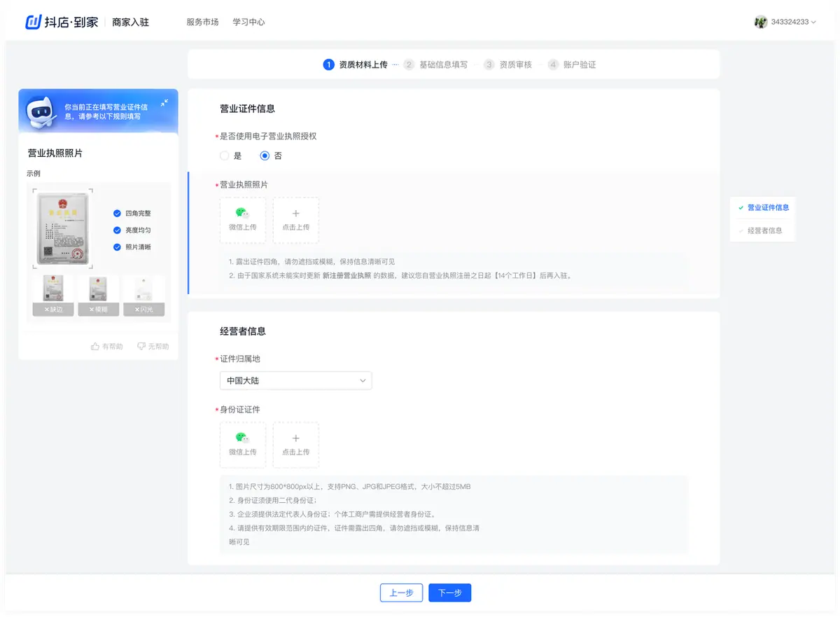The image size is (840, 617).
Task: Click the thumbs-up 有帮助 icon
Action: click(95, 346)
